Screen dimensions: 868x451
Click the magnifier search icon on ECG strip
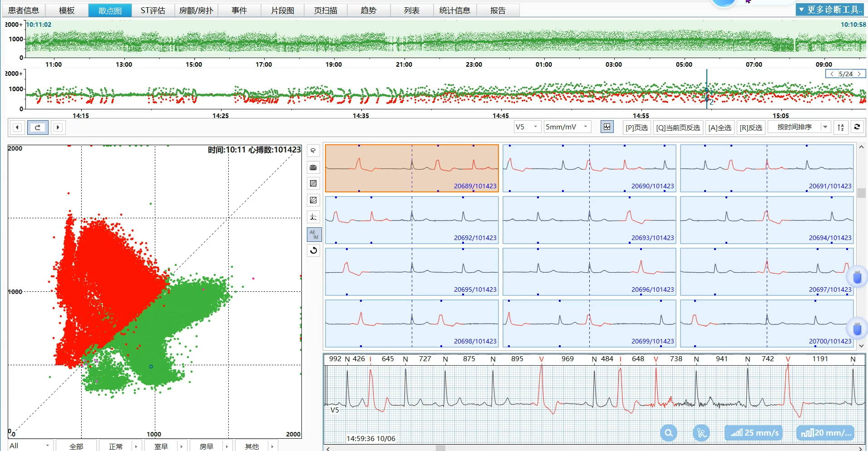[x=669, y=433]
